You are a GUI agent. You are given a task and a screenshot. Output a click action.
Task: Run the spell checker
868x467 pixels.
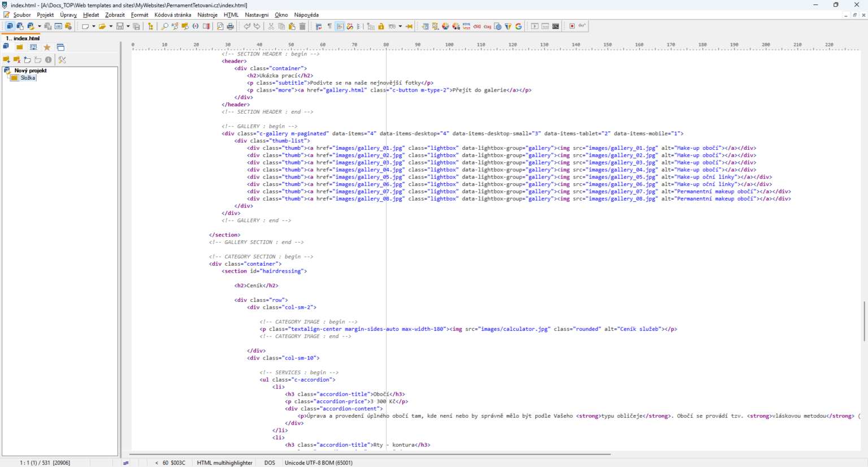tap(391, 26)
